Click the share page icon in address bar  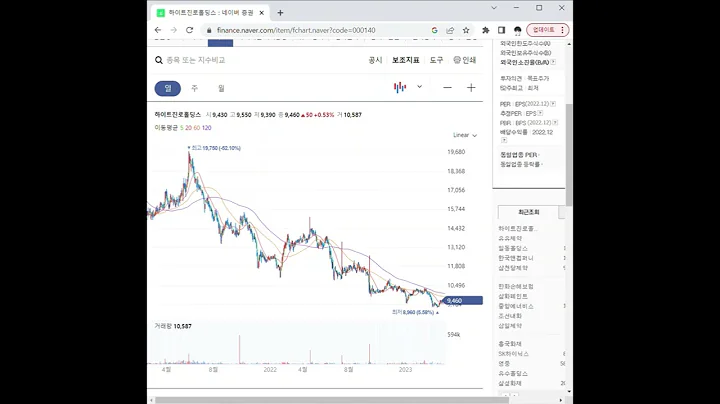tap(450, 30)
